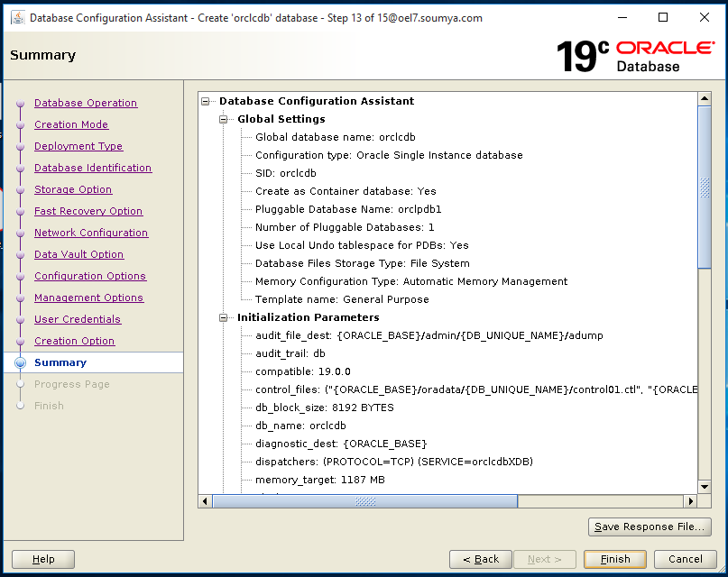Select the 'SID: orclcdb' row
Screen dimensions: 728x577
tap(286, 173)
